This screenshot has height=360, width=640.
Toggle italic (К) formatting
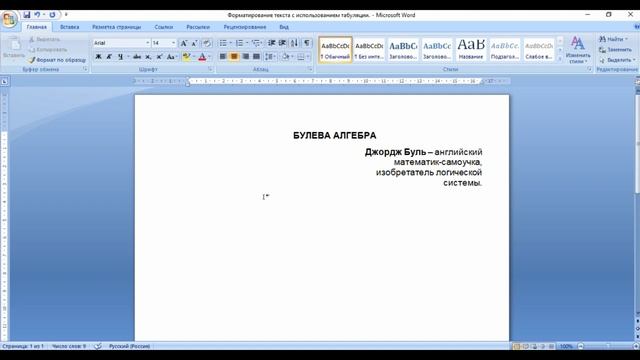tap(109, 57)
